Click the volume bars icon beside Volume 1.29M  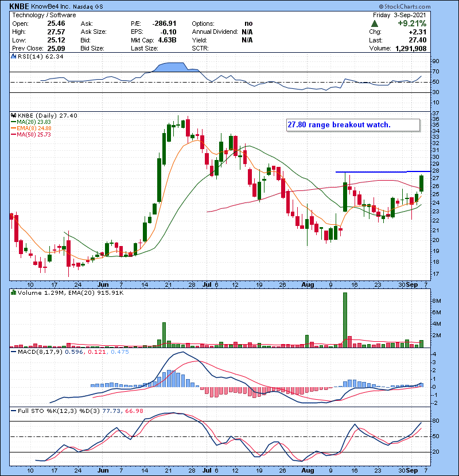13,292
